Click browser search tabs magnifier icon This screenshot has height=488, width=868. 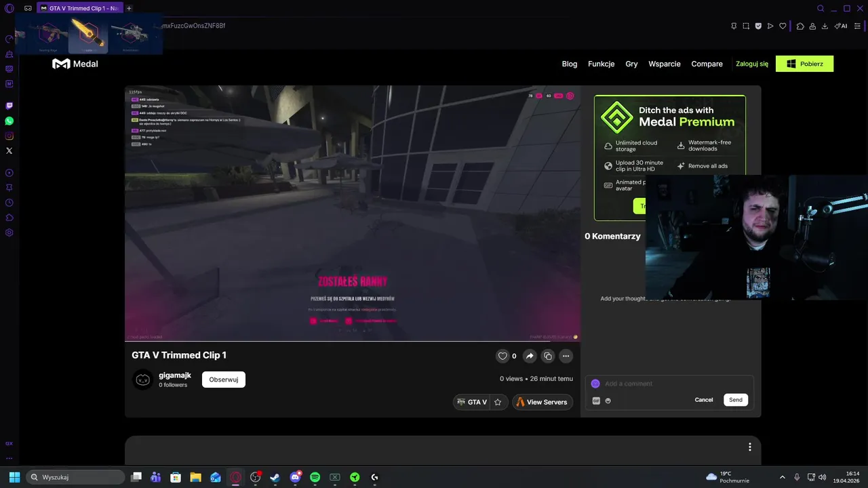pos(821,8)
